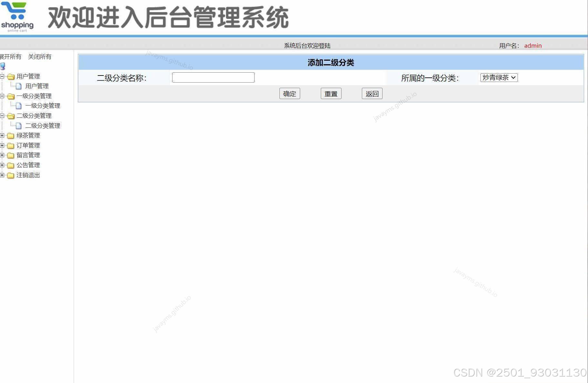Click the admin username text

(x=533, y=46)
